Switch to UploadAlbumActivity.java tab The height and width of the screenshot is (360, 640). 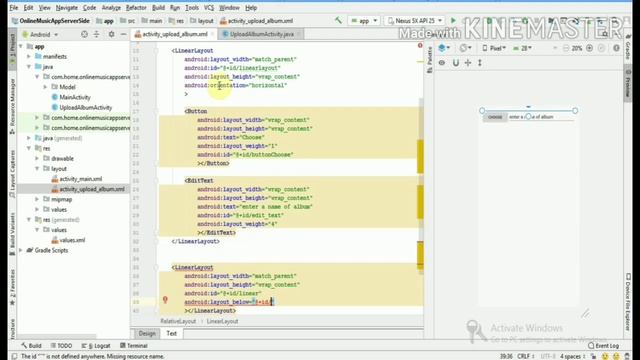[x=261, y=34]
